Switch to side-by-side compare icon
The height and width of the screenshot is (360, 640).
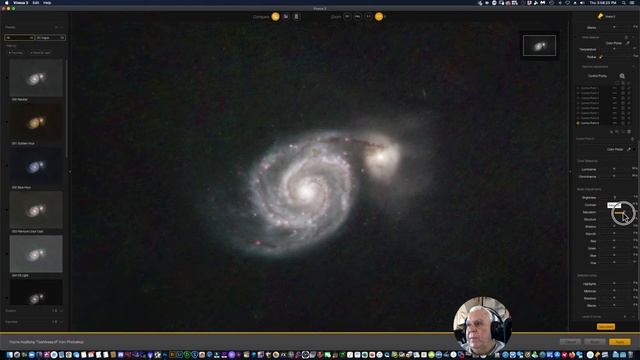(x=297, y=16)
